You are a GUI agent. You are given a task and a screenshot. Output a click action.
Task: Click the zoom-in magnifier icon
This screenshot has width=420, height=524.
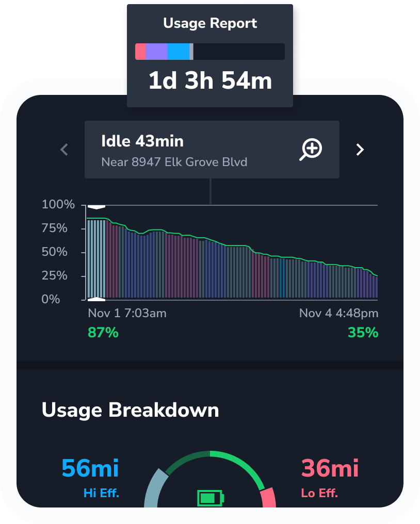[311, 150]
